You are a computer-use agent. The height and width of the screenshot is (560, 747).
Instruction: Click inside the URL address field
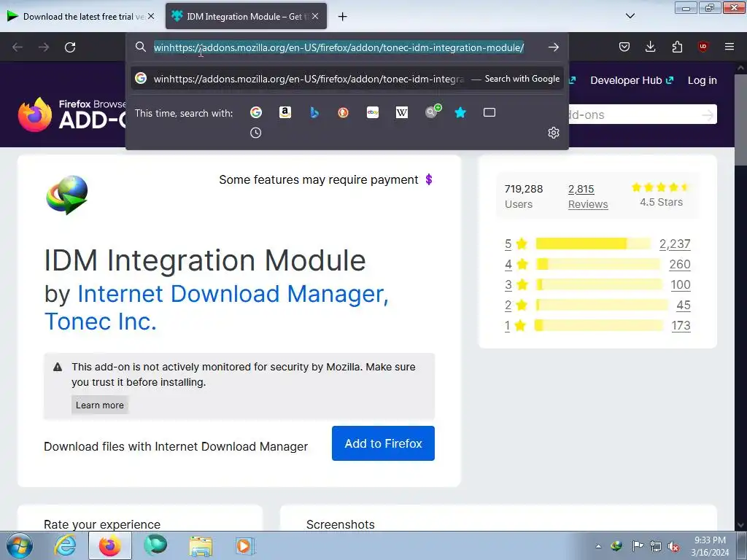pyautogui.click(x=338, y=47)
